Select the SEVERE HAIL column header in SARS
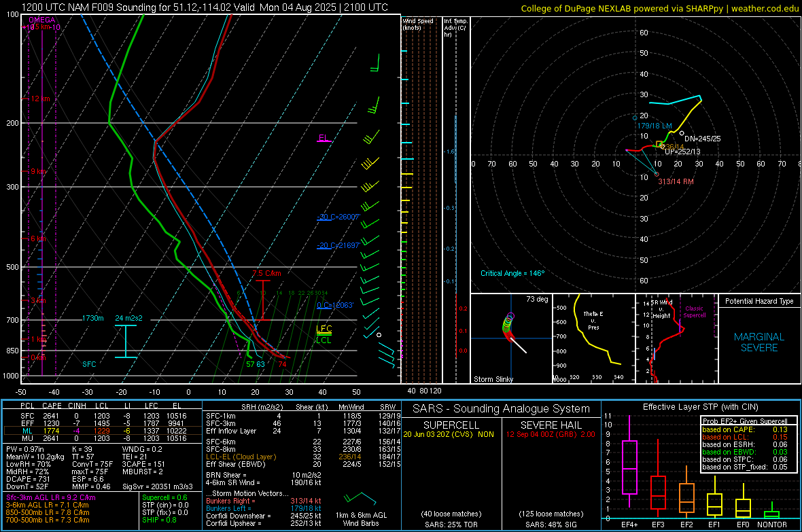The image size is (802, 532). click(x=551, y=425)
